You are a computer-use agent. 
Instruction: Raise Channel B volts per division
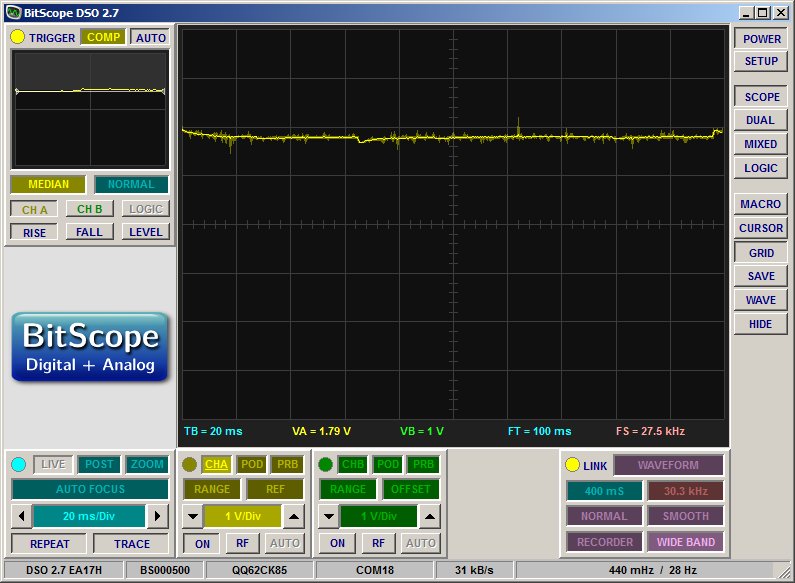click(429, 517)
